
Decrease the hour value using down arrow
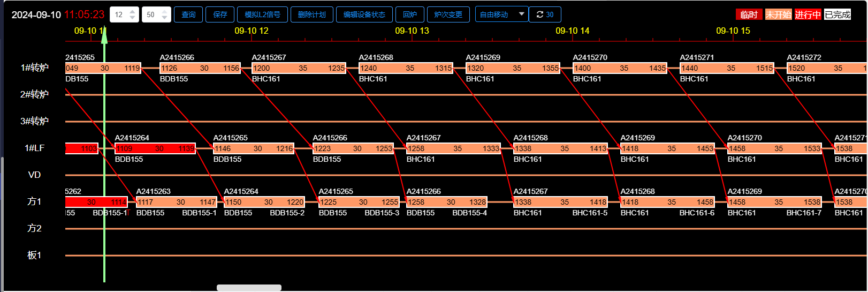[x=133, y=18]
